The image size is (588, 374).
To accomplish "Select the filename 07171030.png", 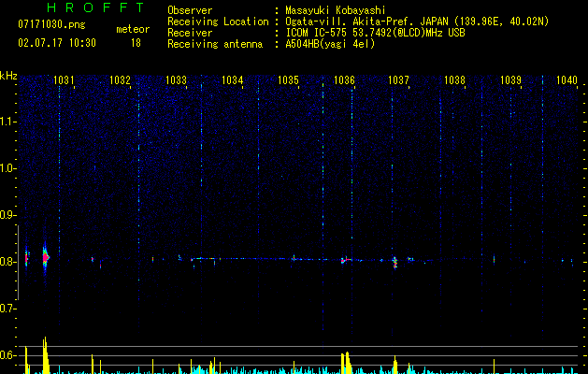I will 51,24.
